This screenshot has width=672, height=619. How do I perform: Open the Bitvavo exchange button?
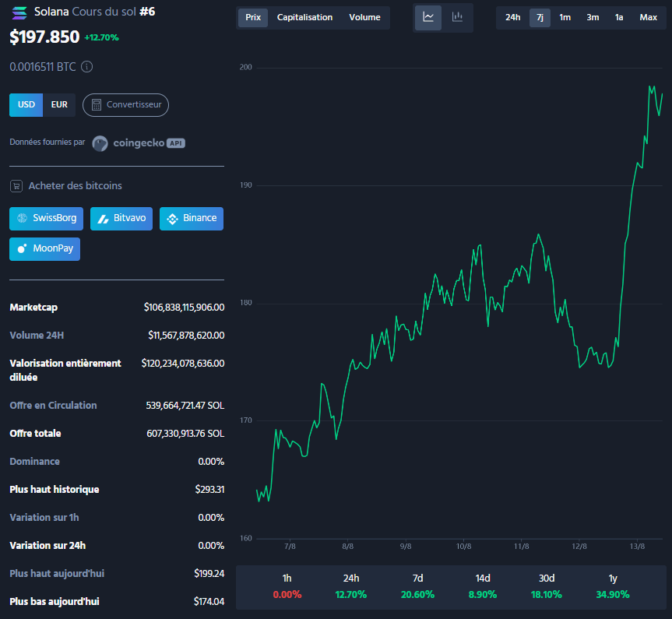121,218
